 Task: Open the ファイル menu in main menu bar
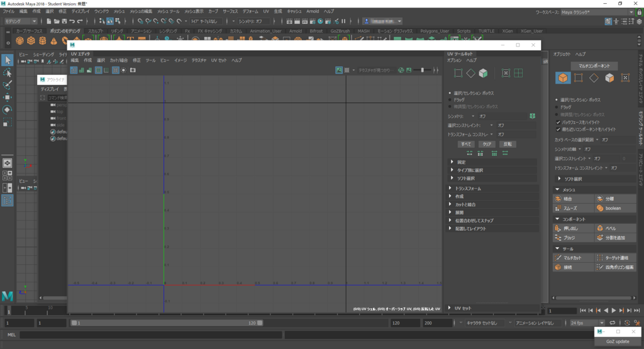coord(9,11)
